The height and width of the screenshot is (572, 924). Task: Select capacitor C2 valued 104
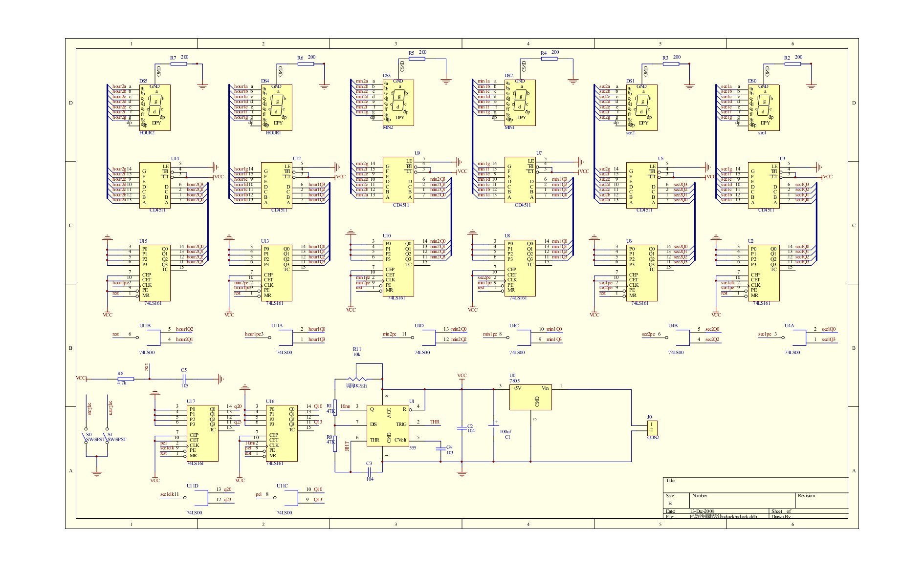coord(462,428)
